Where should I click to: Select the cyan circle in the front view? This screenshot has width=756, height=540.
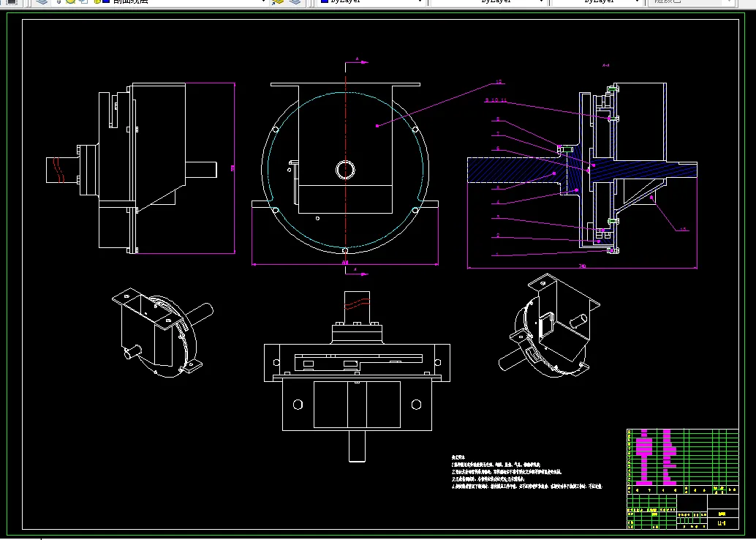click(345, 170)
